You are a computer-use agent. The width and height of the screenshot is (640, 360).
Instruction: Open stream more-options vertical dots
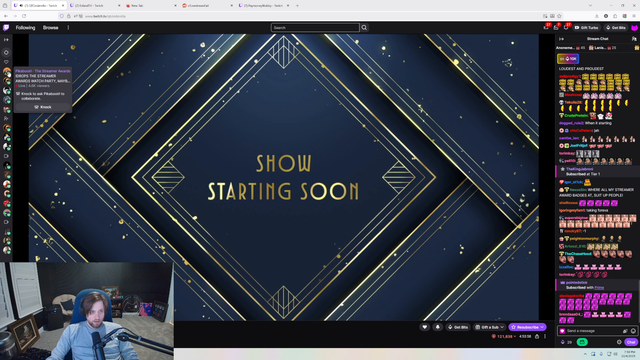click(545, 336)
